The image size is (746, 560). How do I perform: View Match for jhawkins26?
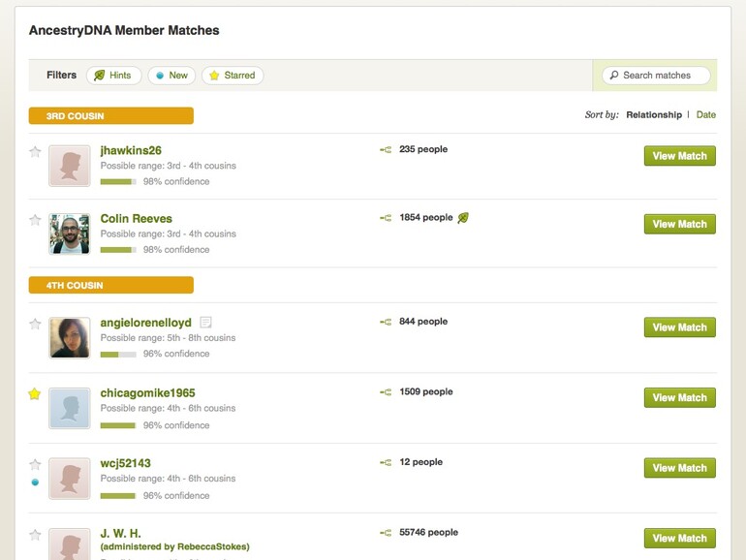click(x=680, y=156)
